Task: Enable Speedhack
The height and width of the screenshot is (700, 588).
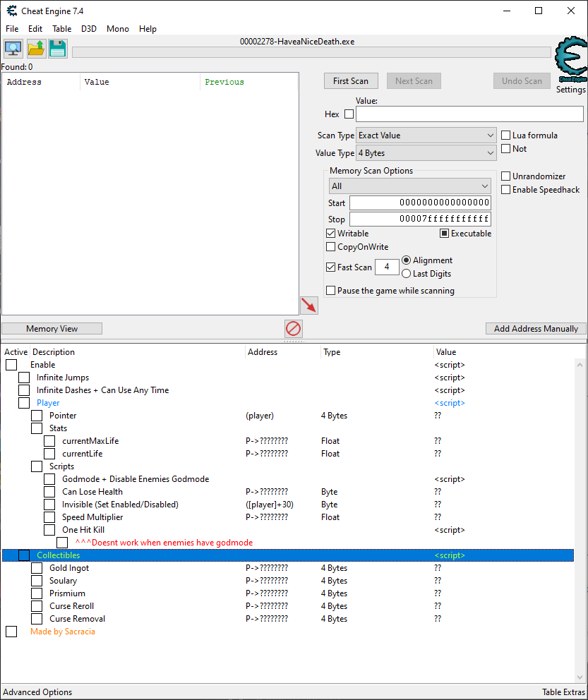Action: pyautogui.click(x=505, y=189)
